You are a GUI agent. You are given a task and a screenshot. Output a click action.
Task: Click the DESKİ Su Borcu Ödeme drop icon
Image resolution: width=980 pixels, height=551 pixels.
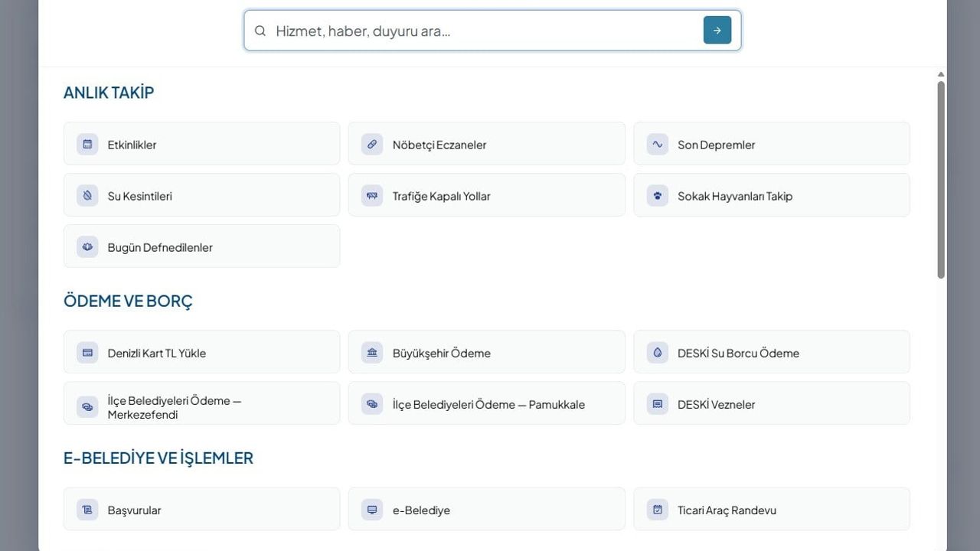657,352
